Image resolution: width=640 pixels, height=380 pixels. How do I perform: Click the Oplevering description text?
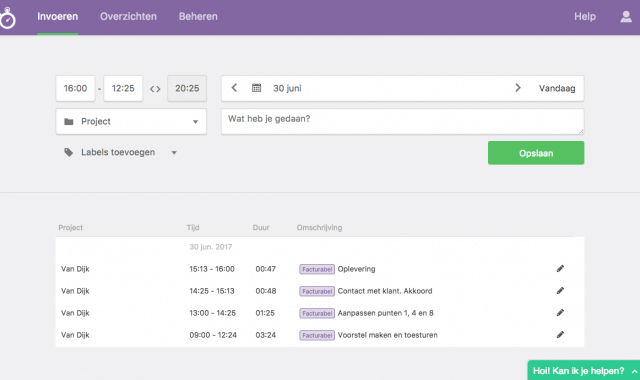click(356, 269)
